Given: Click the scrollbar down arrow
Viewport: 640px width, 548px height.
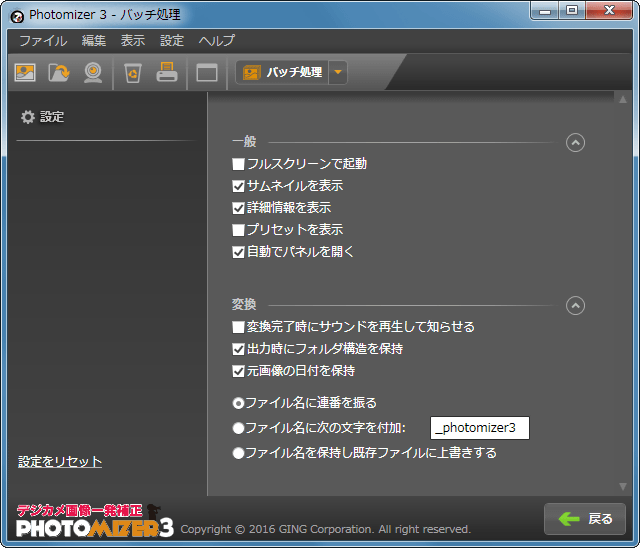Looking at the screenshot, I should click(x=623, y=486).
